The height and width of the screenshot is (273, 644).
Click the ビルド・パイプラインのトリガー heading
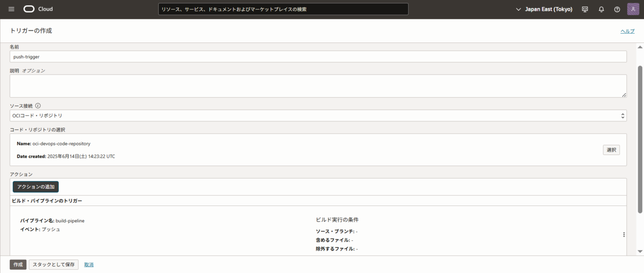(x=47, y=201)
